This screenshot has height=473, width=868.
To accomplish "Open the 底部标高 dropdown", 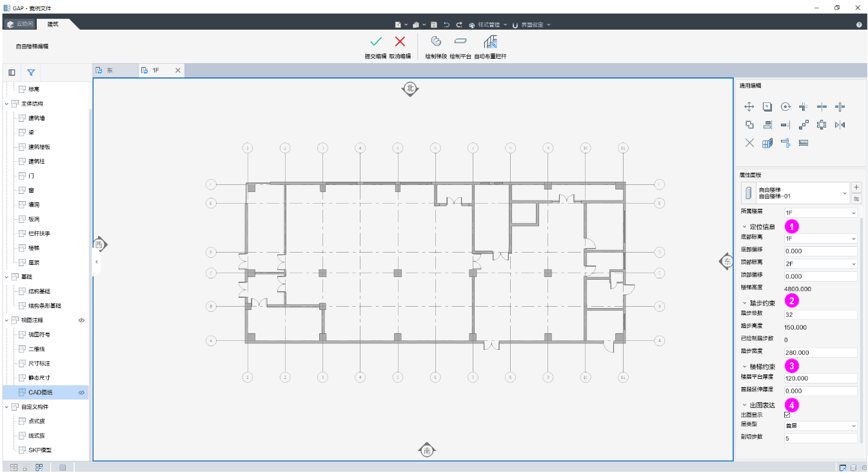I will pos(820,238).
